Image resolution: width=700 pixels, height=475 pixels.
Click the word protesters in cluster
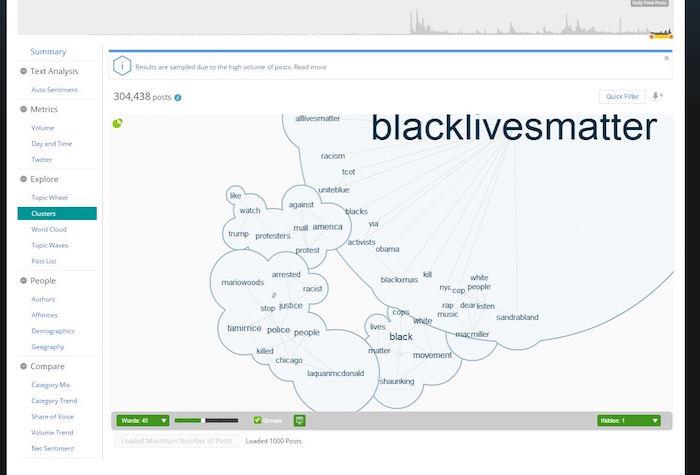(x=273, y=236)
